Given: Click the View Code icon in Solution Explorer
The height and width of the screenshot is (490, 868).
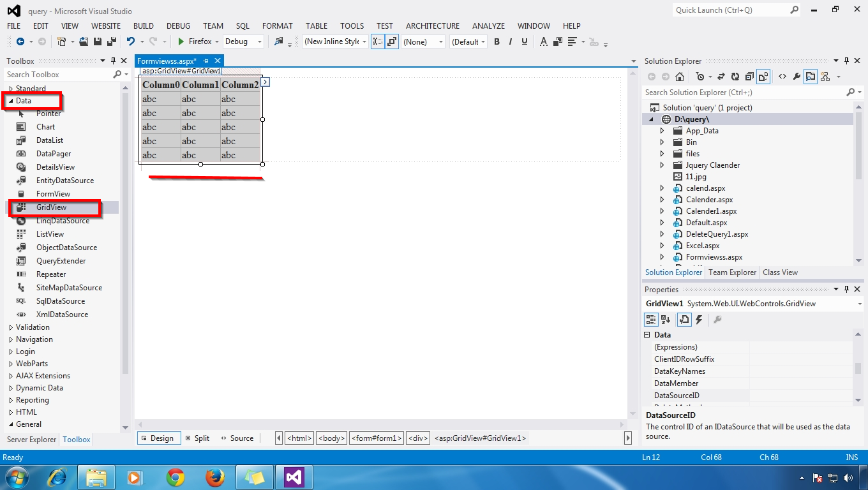Looking at the screenshot, I should (x=782, y=77).
